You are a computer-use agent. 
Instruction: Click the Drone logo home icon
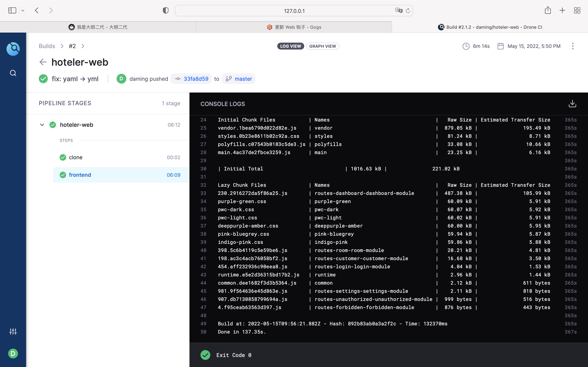coord(13,49)
